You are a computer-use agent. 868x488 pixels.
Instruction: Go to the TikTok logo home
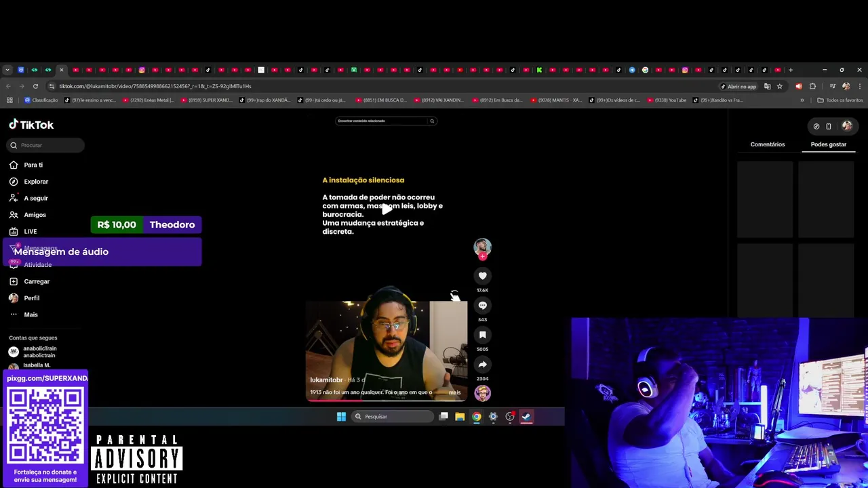31,125
